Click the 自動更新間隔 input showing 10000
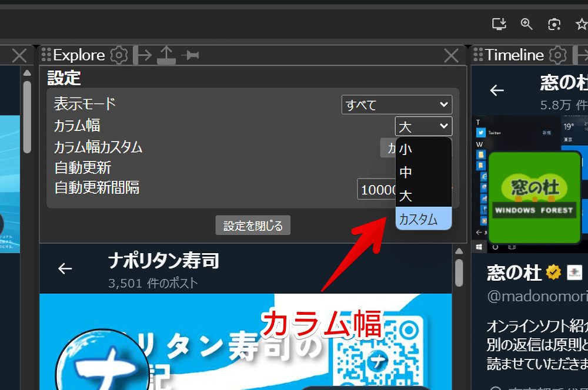The height and width of the screenshot is (390, 588). 376,189
